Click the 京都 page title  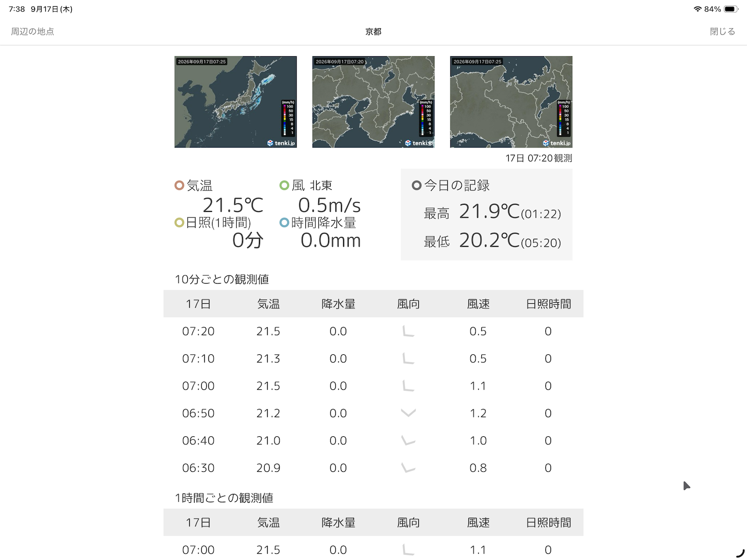tap(373, 31)
